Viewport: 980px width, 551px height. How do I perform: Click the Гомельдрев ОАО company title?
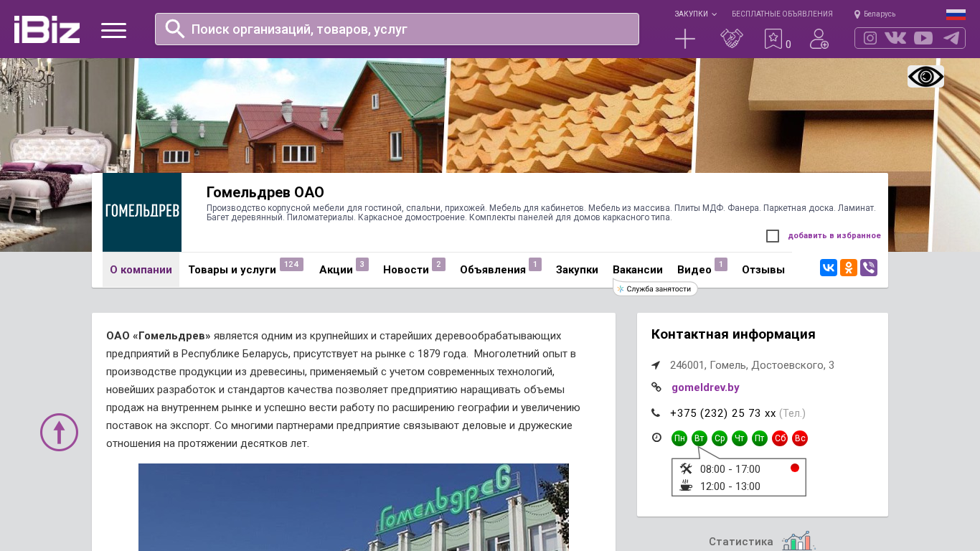click(265, 192)
